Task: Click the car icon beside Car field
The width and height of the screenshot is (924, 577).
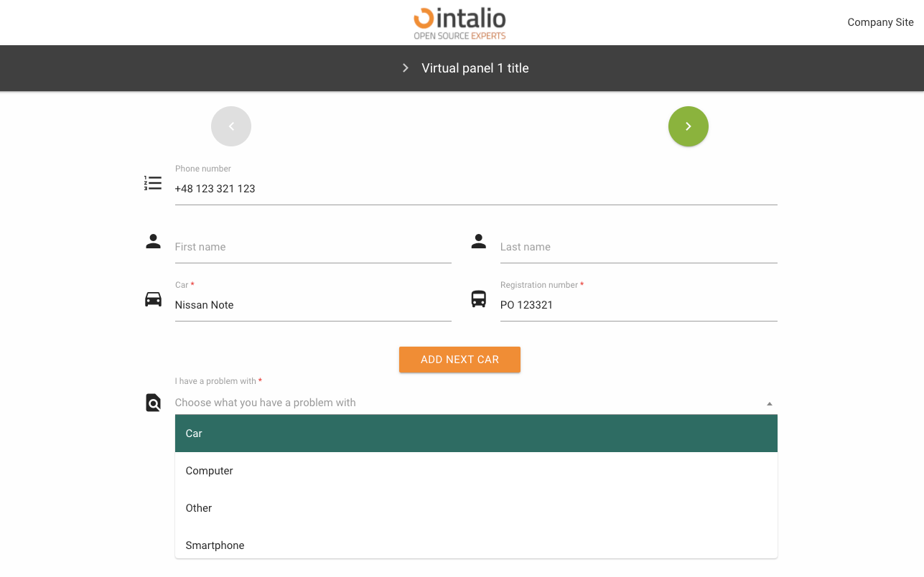Action: (153, 299)
